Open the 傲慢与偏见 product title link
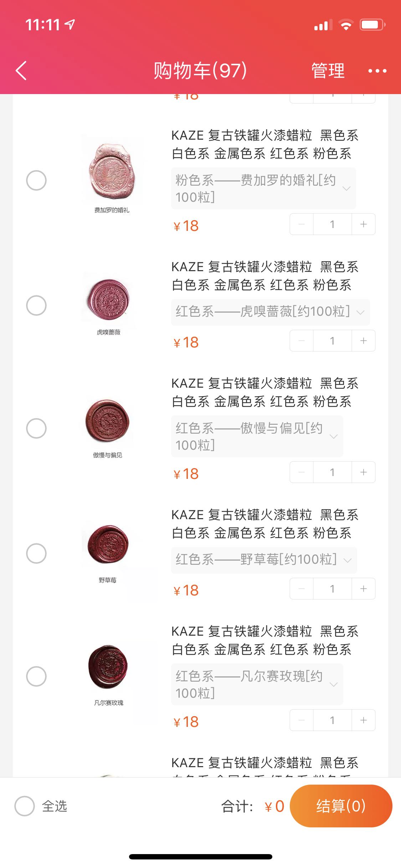The width and height of the screenshot is (401, 868). 264,392
